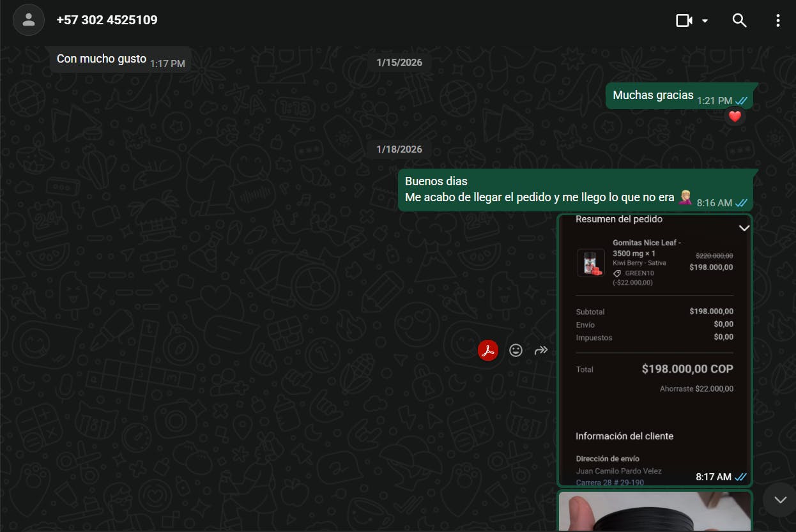Click the Con mucho gusto message
The width and height of the screenshot is (796, 532).
click(102, 59)
